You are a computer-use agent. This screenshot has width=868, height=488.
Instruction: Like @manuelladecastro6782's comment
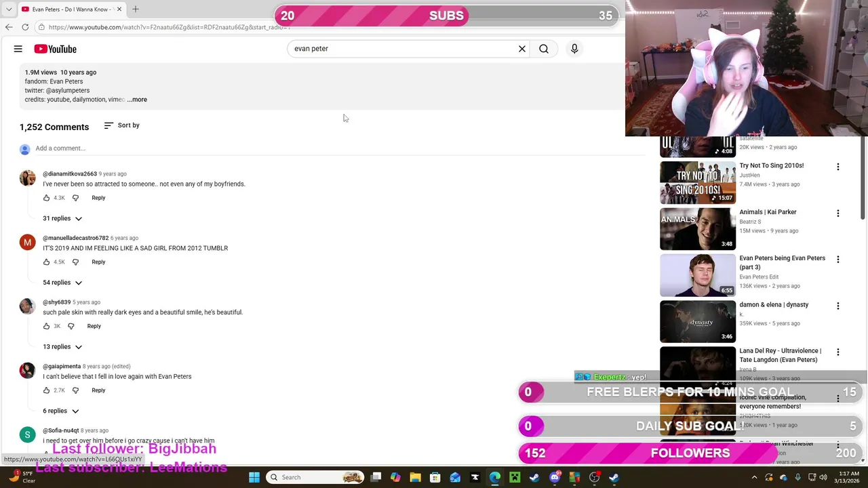click(46, 262)
